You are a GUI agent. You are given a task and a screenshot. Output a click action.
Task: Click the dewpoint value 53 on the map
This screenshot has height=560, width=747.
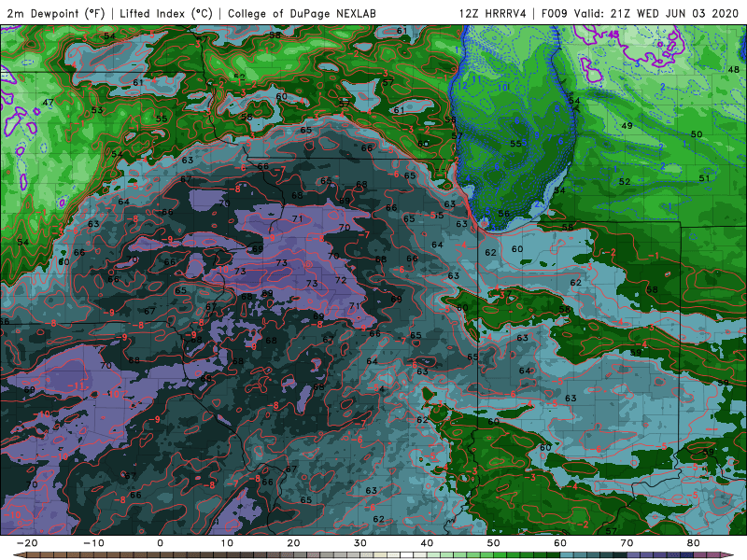pyautogui.click(x=97, y=110)
